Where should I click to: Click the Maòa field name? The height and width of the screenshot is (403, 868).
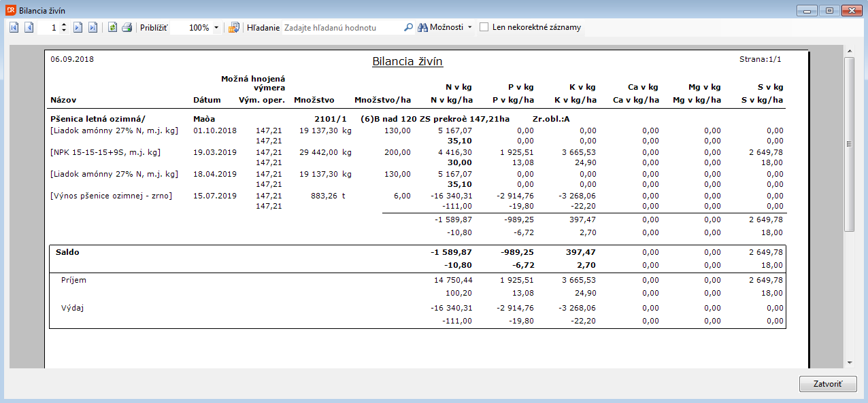(205, 119)
